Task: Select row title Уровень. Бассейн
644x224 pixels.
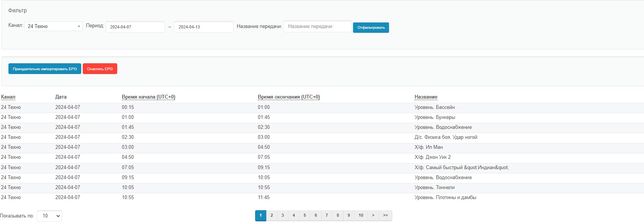Action: (x=434, y=107)
